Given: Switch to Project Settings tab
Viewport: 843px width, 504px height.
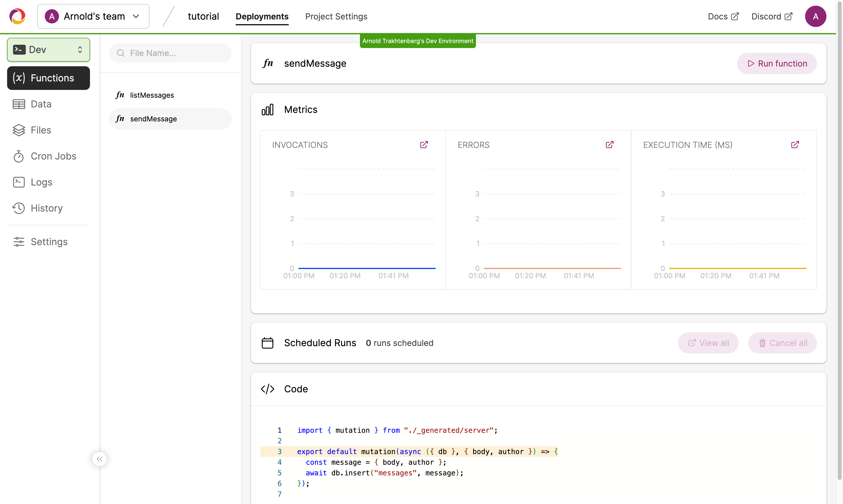Looking at the screenshot, I should pos(336,16).
